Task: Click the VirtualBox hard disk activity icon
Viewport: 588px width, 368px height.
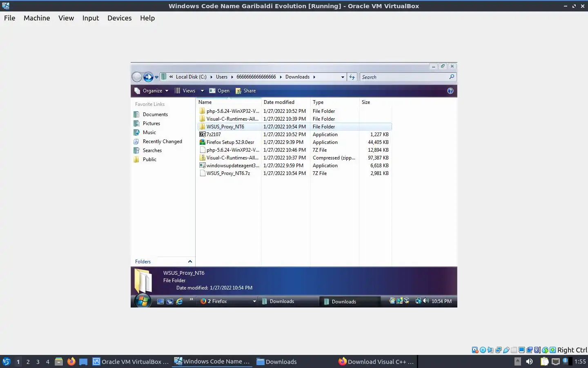Action: click(x=475, y=350)
